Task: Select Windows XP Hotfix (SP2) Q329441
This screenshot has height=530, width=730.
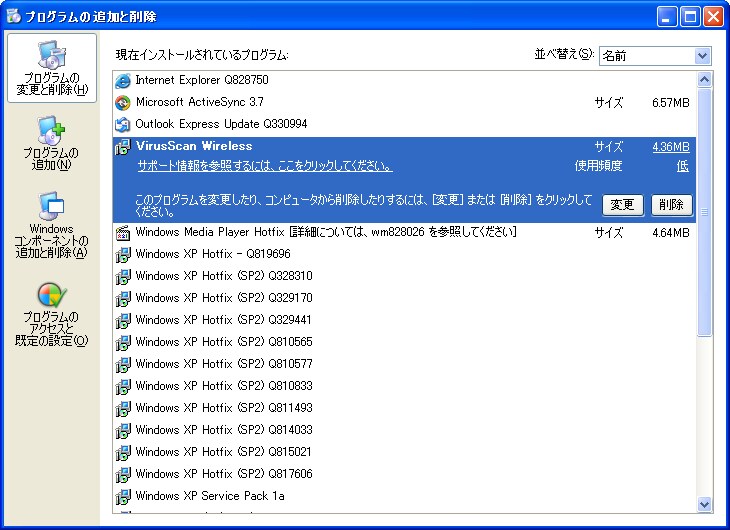Action: tap(404, 320)
